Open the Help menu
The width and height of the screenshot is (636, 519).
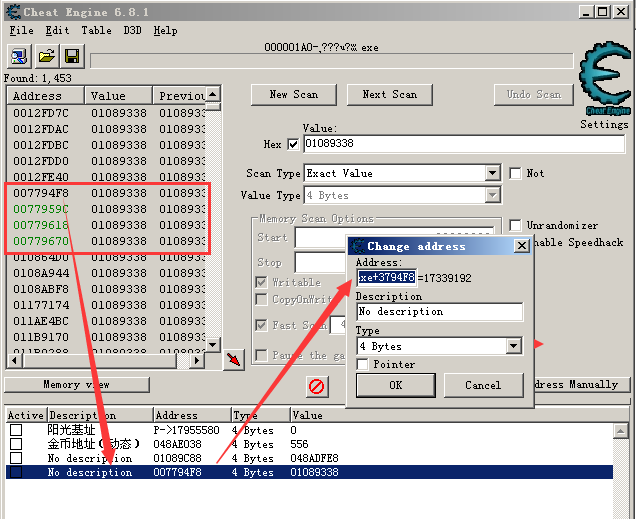165,30
